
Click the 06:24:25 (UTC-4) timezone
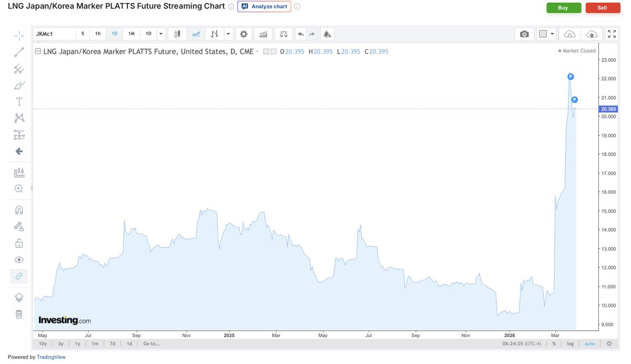[522, 344]
